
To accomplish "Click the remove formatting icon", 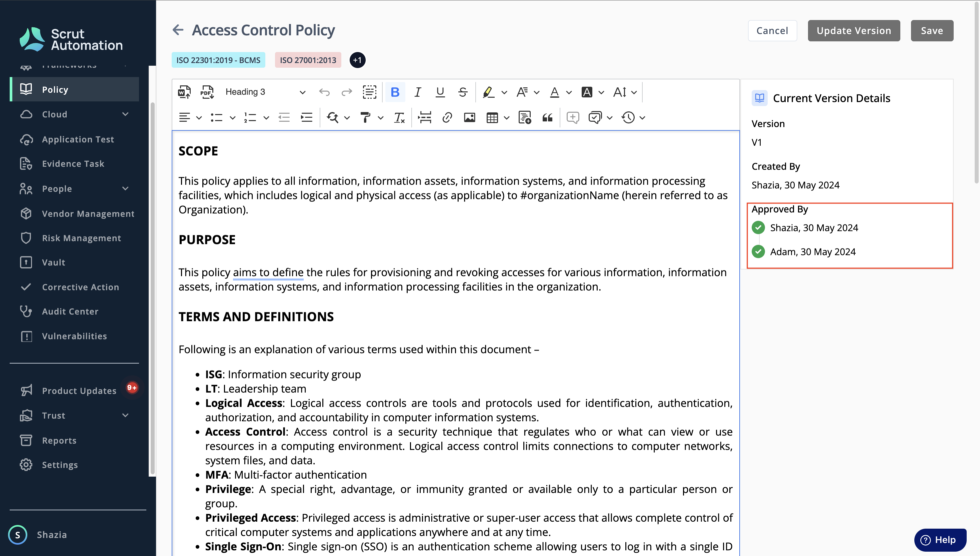I will pyautogui.click(x=399, y=118).
